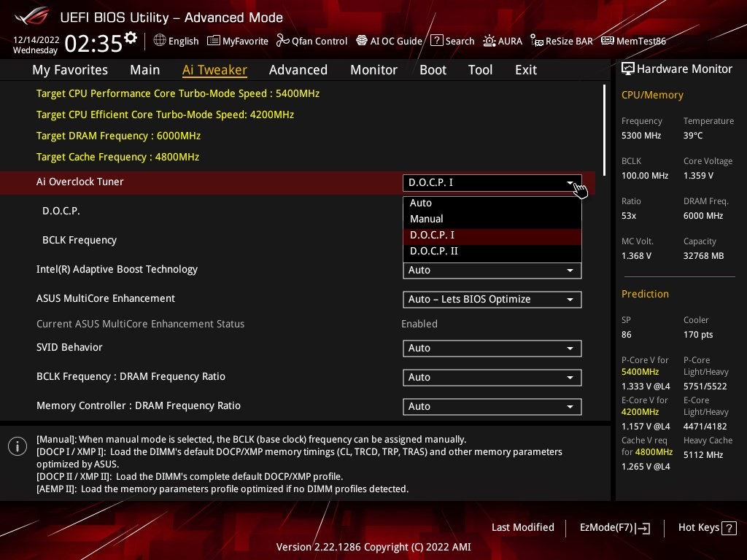Open the Hot Keys help
Screen dimensions: 747x560
pyautogui.click(x=699, y=527)
